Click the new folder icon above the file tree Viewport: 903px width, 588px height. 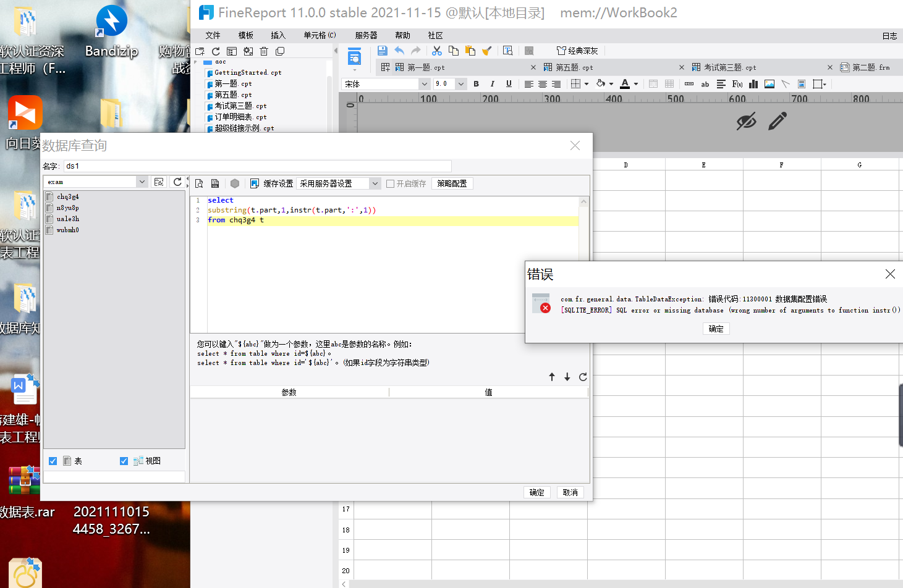200,51
